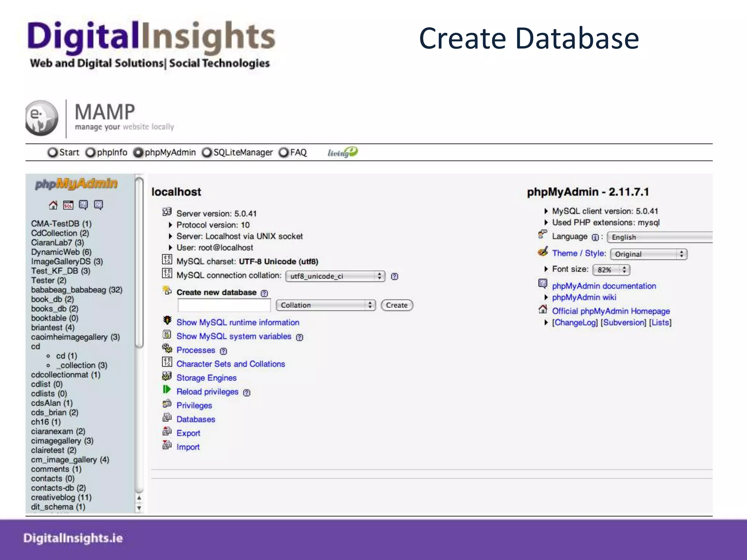Image resolution: width=747 pixels, height=560 pixels.
Task: Open the phpMyAdmin wiki link
Action: (584, 297)
